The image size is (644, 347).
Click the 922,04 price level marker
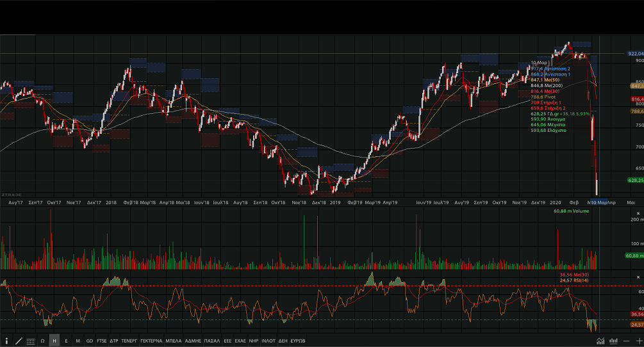[x=635, y=54]
